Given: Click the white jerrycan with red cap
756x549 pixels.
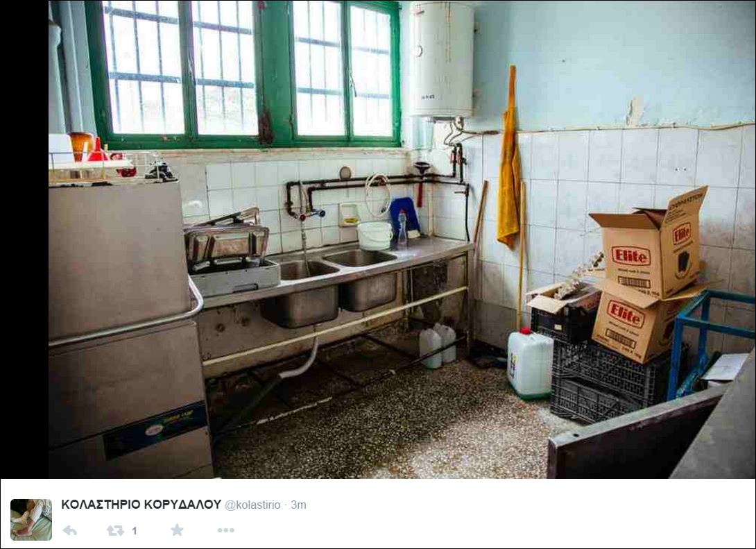Looking at the screenshot, I should (529, 363).
